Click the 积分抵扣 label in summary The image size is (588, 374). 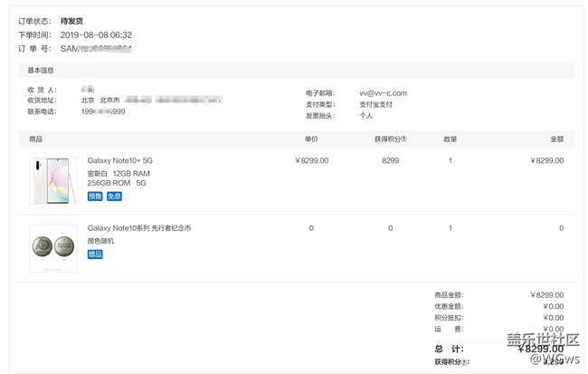tap(449, 318)
